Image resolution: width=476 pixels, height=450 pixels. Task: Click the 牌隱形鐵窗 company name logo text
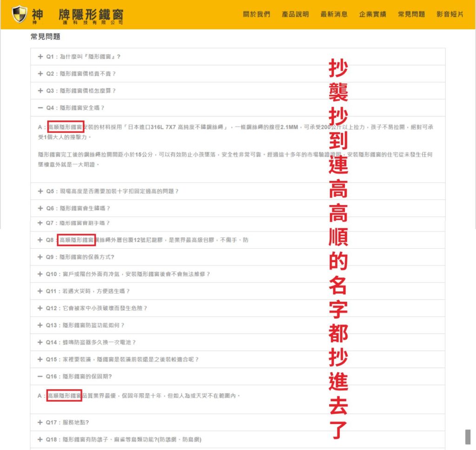coord(91,14)
